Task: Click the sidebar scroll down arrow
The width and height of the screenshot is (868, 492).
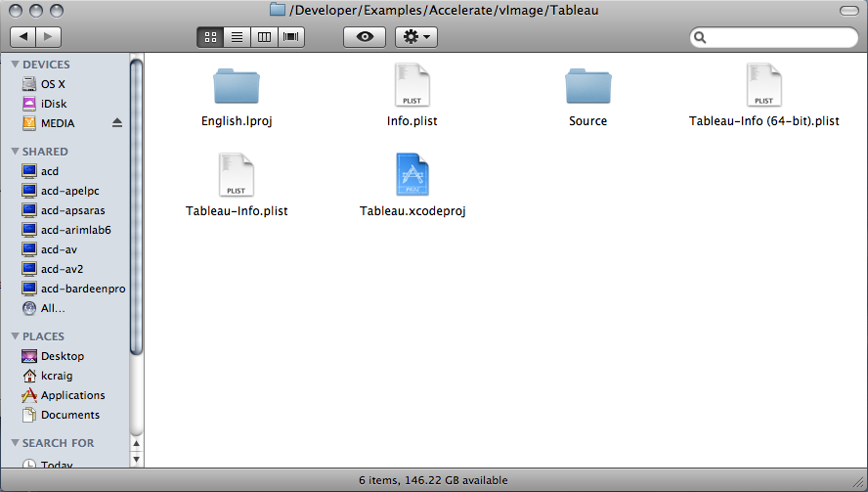Action: (136, 460)
